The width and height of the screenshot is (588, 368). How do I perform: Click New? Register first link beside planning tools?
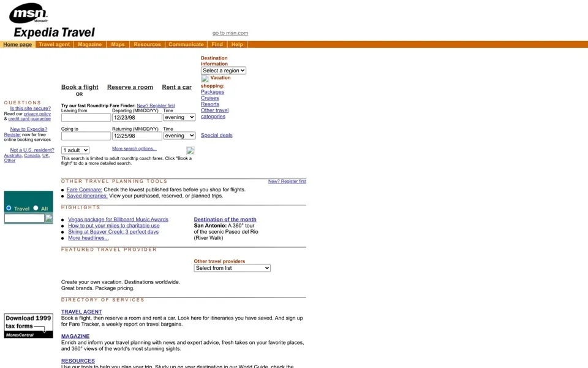(x=287, y=182)
